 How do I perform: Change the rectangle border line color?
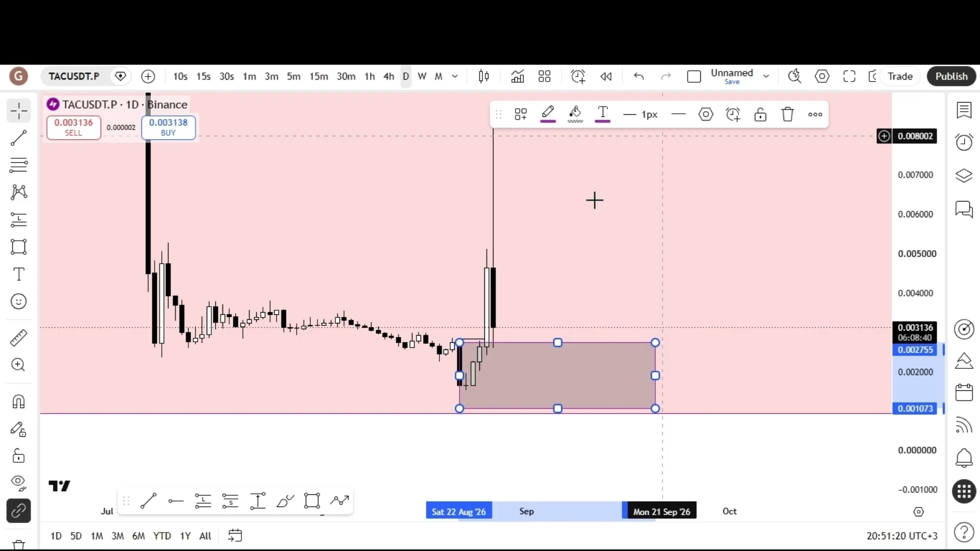(548, 114)
